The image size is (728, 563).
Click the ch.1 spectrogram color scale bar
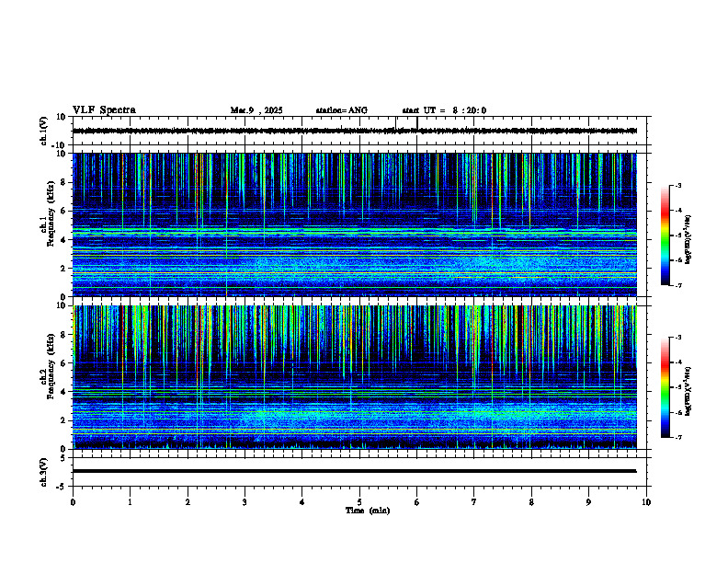665,236
